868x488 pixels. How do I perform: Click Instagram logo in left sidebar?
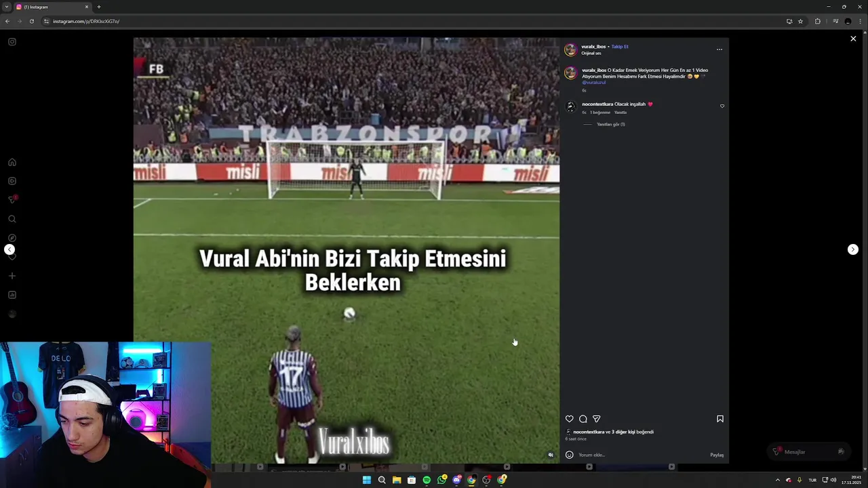pos(12,42)
